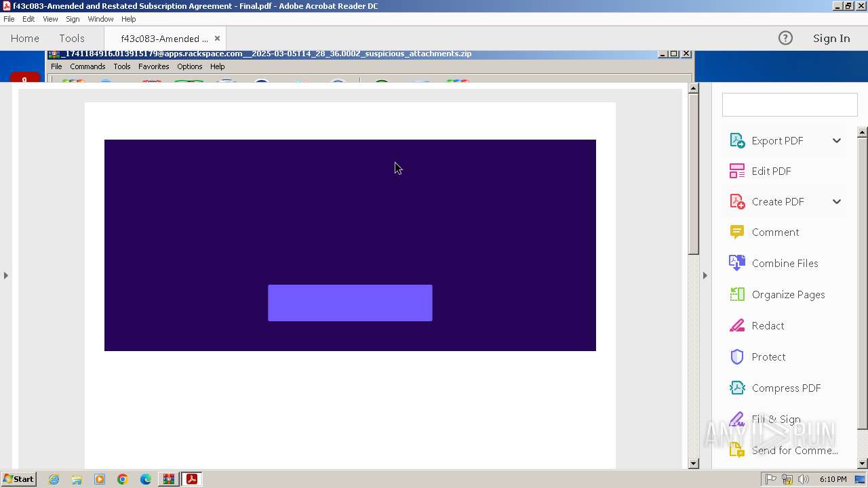Screen dimensions: 868x488
Task: Click the Action Center flag tray icon
Action: point(771,479)
